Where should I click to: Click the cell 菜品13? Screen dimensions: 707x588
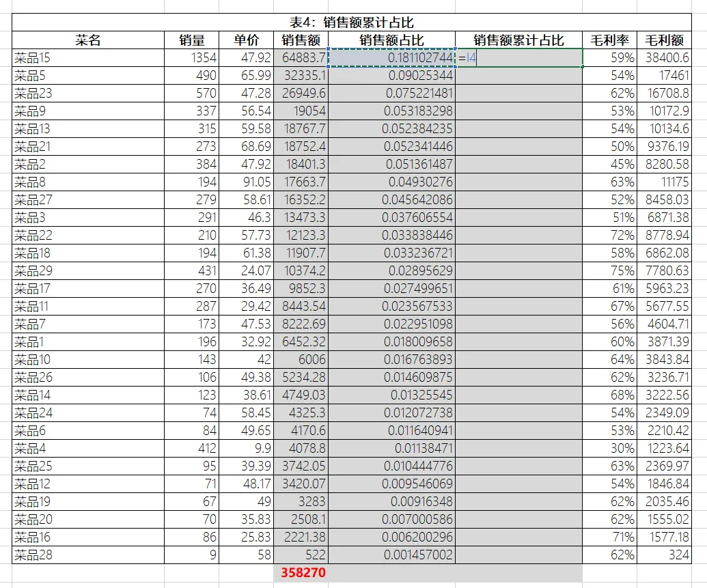tap(88, 128)
